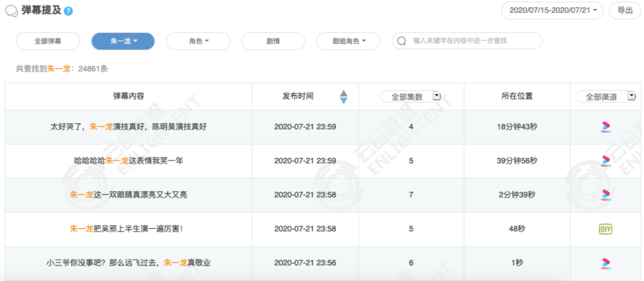Sort by 发布时间 using the arrow icon

tap(344, 97)
